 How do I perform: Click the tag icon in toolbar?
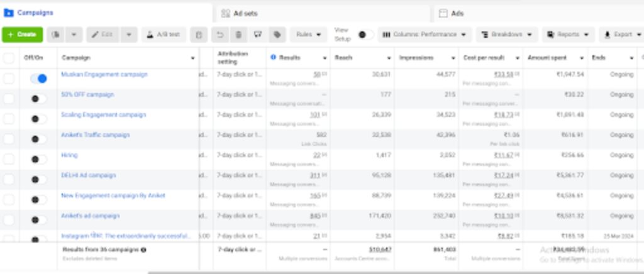[277, 35]
